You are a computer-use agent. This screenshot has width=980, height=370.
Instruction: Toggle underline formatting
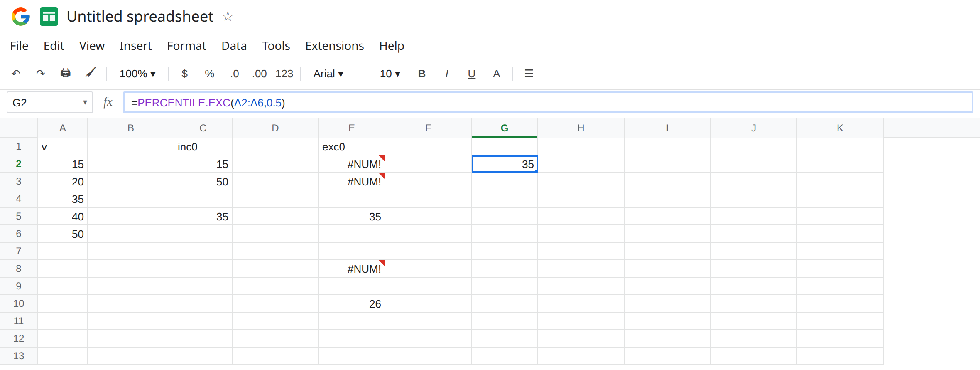471,74
